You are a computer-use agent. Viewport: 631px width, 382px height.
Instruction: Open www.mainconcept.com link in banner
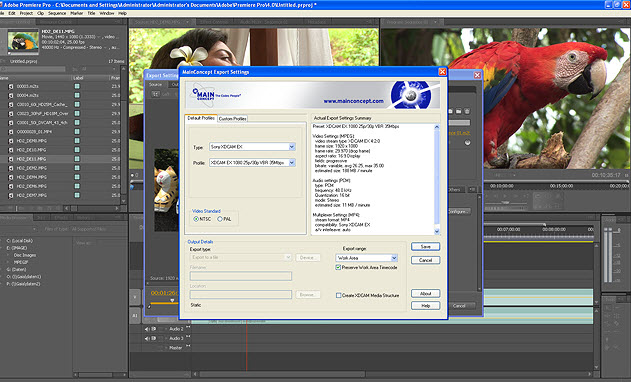tap(353, 101)
